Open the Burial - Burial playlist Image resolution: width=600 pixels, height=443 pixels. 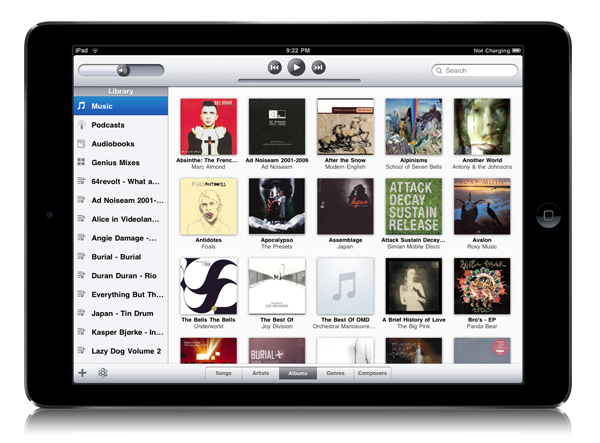[121, 257]
